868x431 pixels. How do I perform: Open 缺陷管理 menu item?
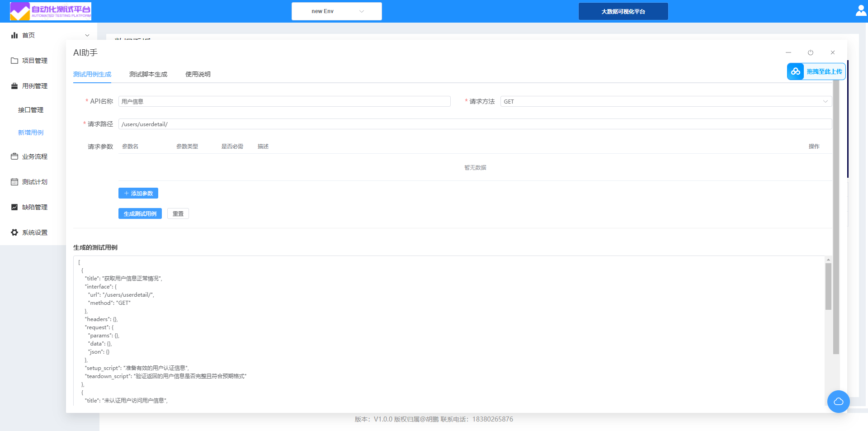35,207
